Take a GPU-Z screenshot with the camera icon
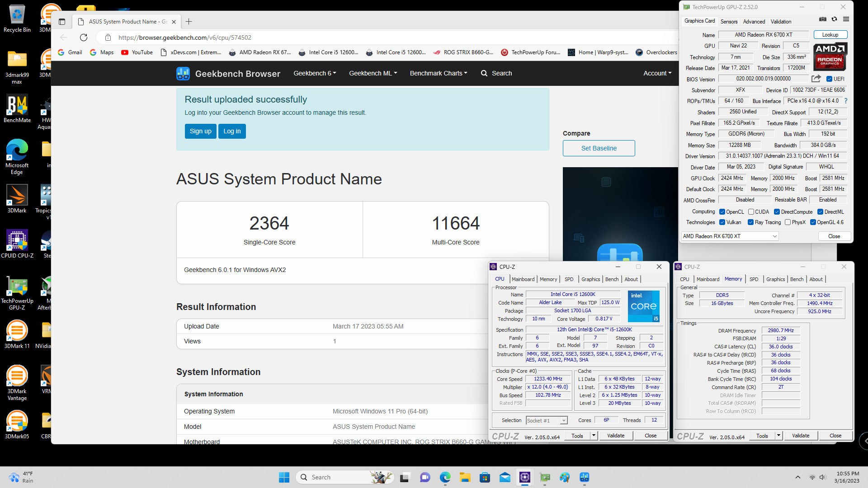This screenshot has width=868, height=488. coord(823,19)
